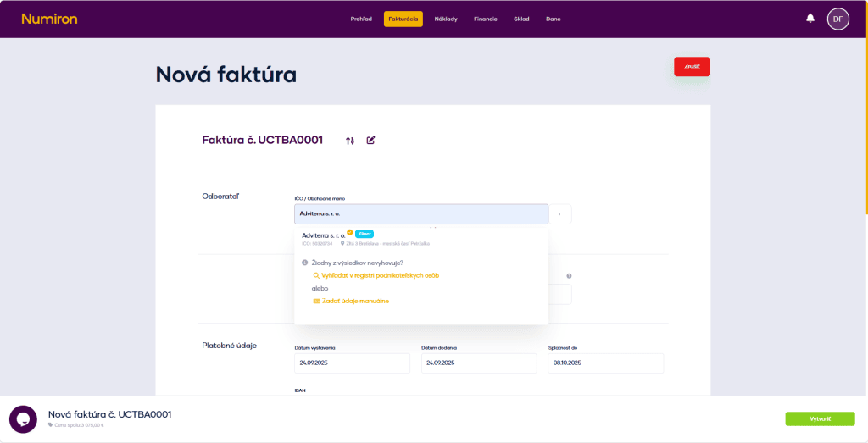Click the Žiadny z výsledkov nevyhovuje? text

(x=356, y=263)
